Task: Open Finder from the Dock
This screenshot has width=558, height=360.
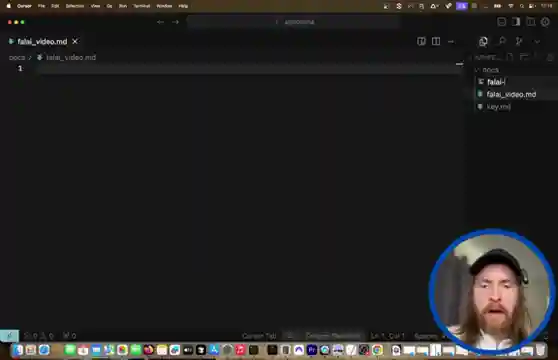Action: pos(17,350)
